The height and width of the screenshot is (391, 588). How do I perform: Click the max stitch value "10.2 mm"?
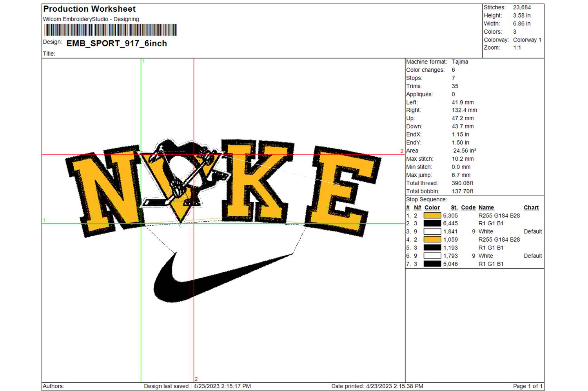[463, 159]
